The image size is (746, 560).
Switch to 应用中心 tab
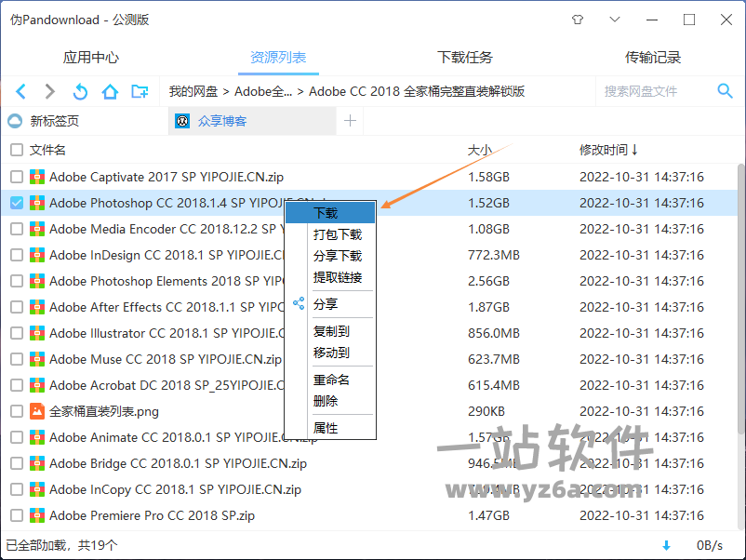91,58
